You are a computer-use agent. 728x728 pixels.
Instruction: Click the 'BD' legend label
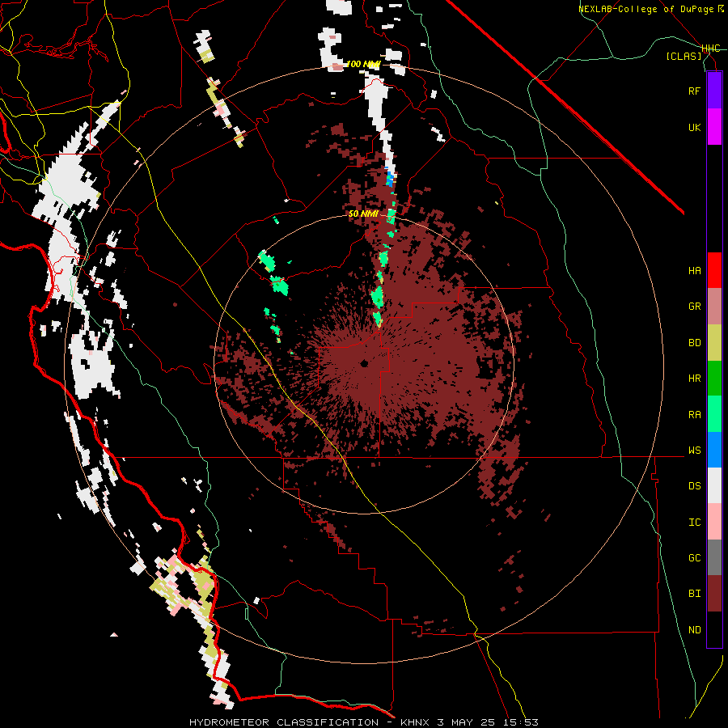click(x=694, y=343)
